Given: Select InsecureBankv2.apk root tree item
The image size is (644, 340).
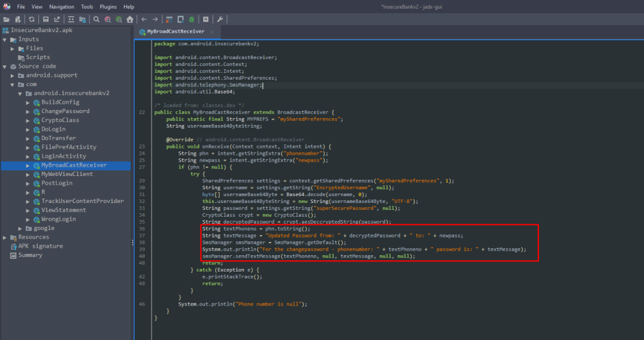Looking at the screenshot, I should (42, 30).
